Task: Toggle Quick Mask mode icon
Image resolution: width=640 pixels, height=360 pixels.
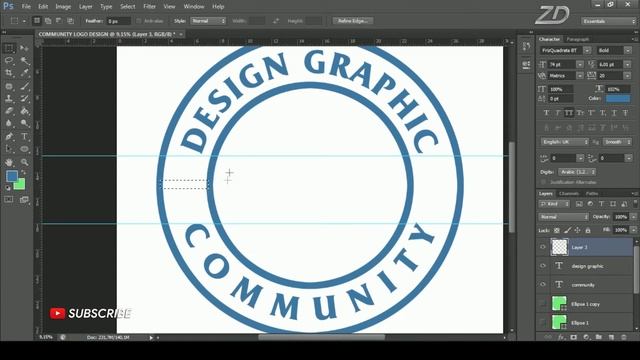Action: (9, 200)
